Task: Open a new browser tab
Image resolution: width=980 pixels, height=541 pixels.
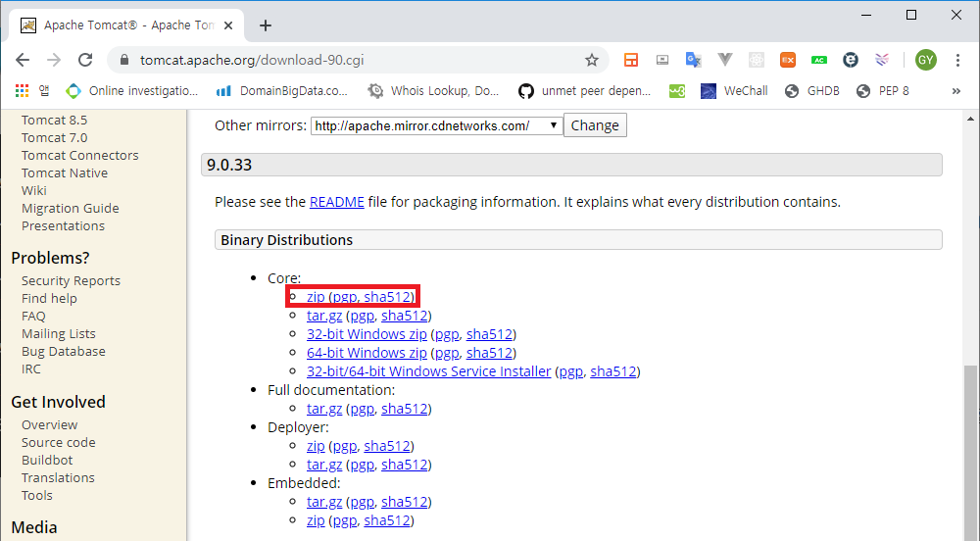Action: point(266,25)
